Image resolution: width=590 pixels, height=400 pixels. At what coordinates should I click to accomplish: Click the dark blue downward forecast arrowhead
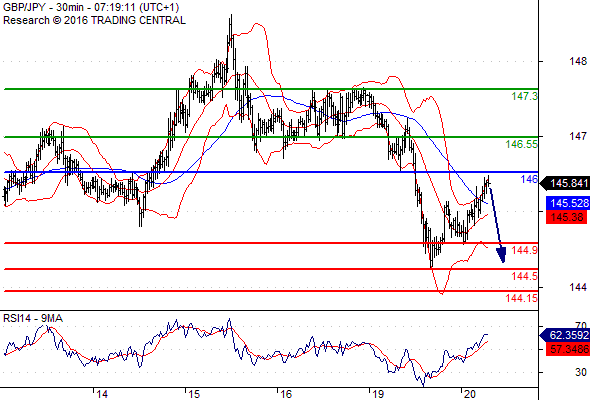tap(502, 254)
